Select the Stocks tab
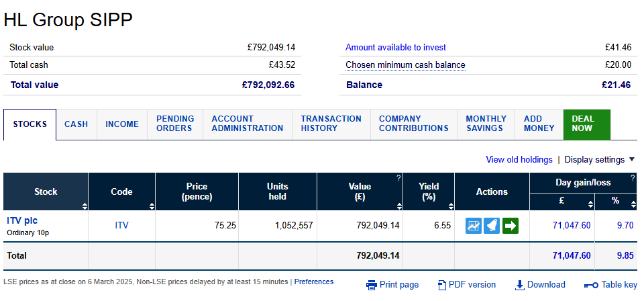The height and width of the screenshot is (301, 644). 30,124
